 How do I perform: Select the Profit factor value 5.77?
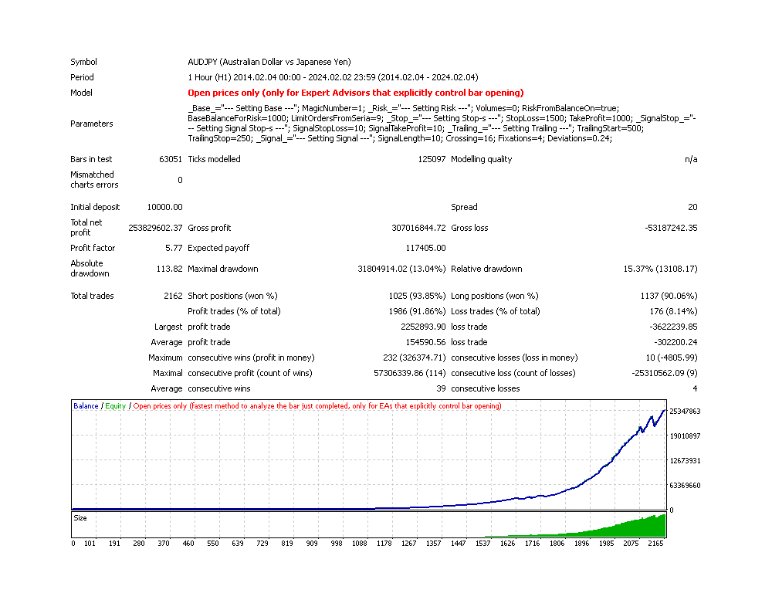pos(173,248)
